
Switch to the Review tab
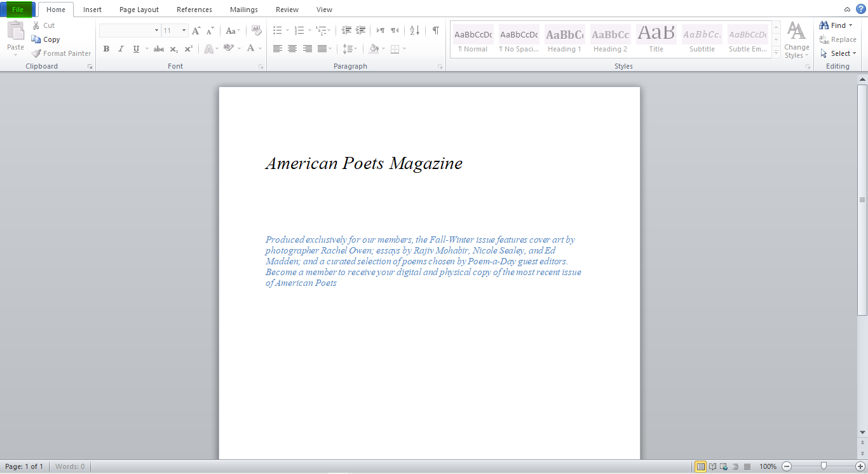pyautogui.click(x=287, y=10)
